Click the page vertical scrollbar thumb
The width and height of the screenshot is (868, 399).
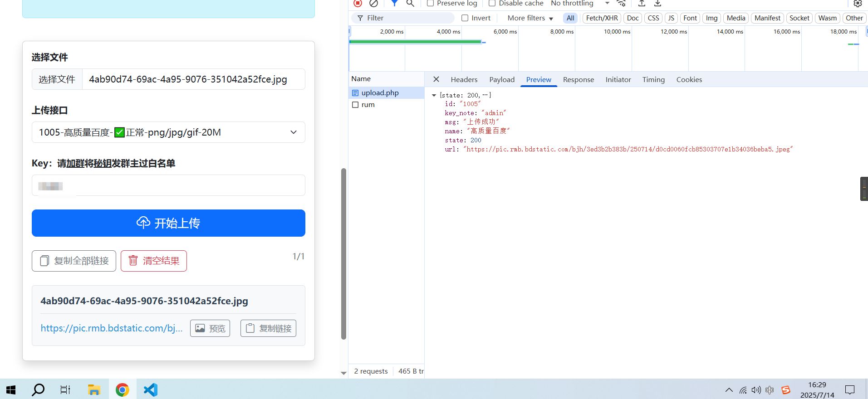click(x=343, y=254)
